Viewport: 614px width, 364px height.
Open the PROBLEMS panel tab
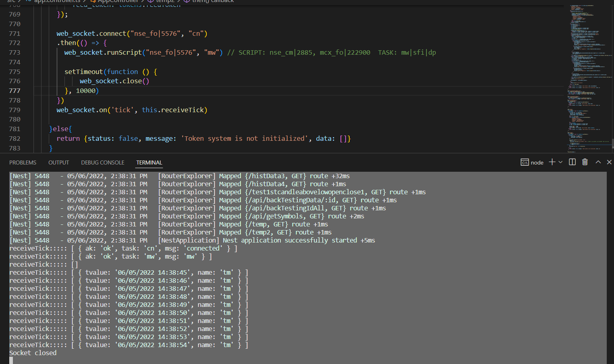pos(23,162)
